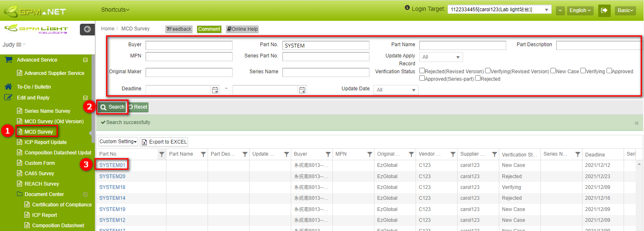This screenshot has height=231, width=644.
Task: Open the second Deadline calendar picker
Action: [x=302, y=90]
